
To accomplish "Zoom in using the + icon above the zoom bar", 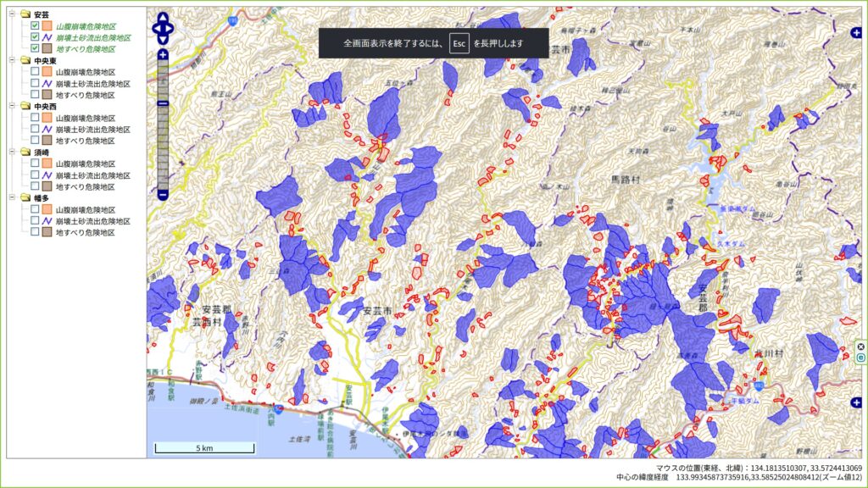I will point(162,55).
